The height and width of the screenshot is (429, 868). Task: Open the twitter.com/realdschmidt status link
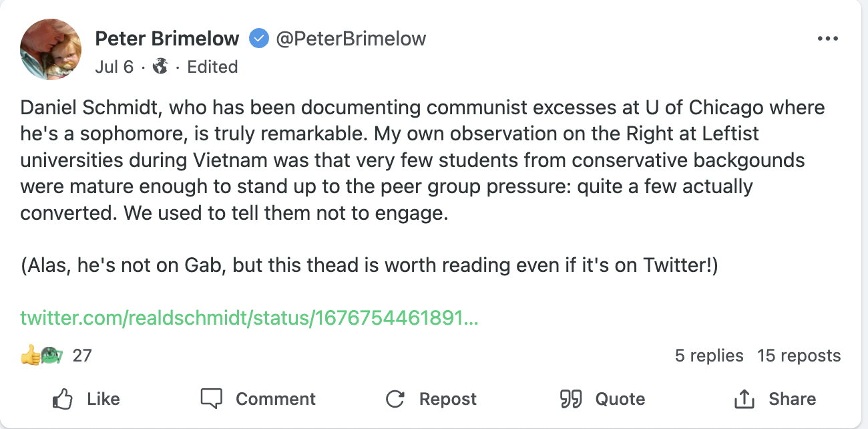[x=249, y=318]
